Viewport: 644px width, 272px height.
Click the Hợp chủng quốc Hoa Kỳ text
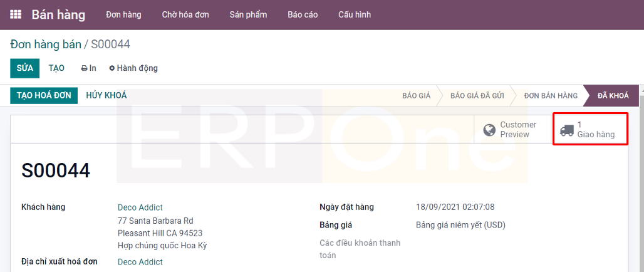(x=162, y=246)
